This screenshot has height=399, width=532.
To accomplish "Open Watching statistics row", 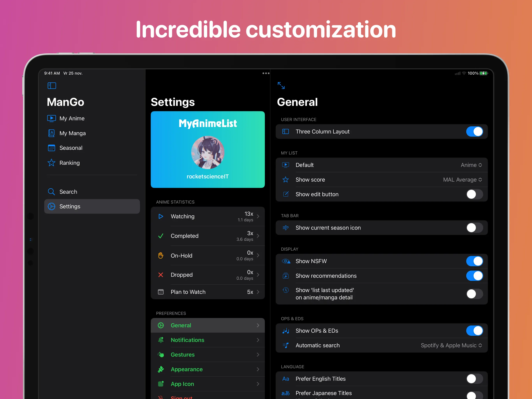I will click(208, 217).
